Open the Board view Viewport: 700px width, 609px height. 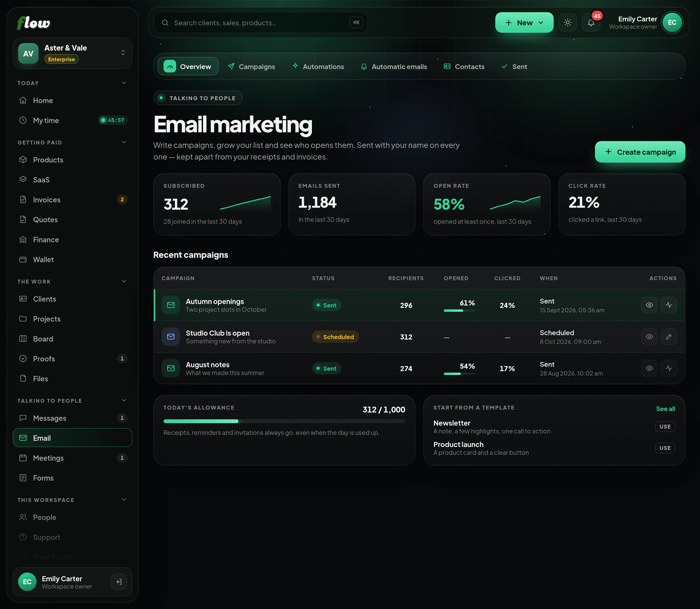tap(72, 339)
